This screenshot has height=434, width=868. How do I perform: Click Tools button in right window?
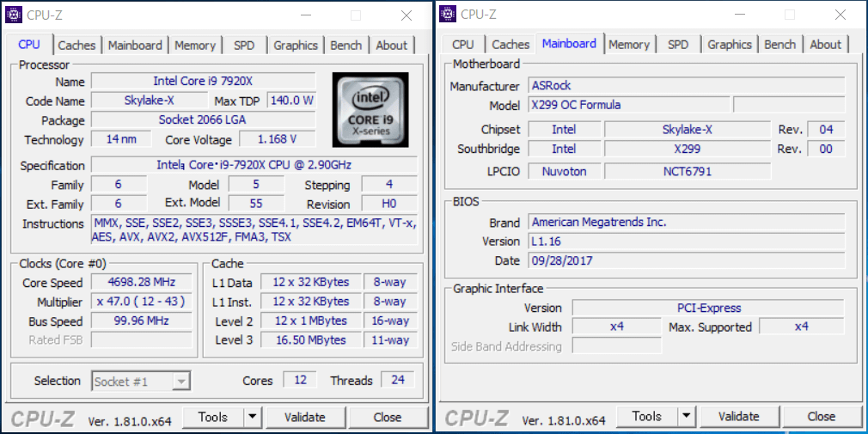point(647,416)
